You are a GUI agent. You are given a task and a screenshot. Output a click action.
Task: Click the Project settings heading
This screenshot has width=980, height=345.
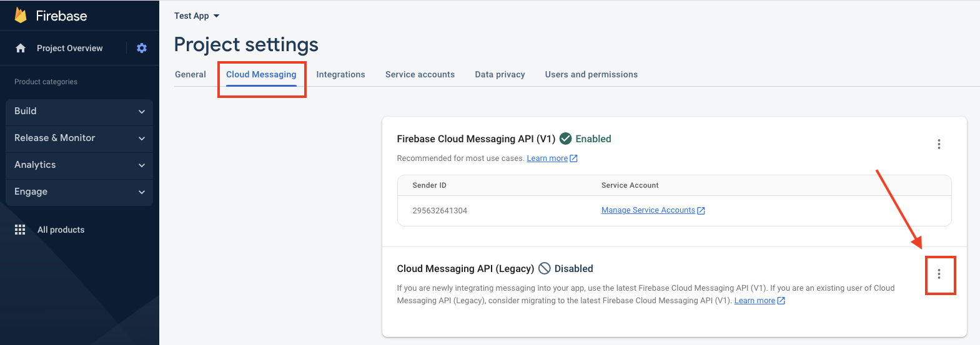(x=246, y=44)
